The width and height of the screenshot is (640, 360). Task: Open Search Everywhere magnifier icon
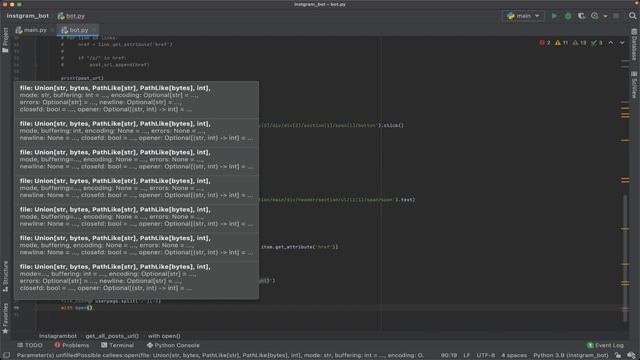point(632,16)
